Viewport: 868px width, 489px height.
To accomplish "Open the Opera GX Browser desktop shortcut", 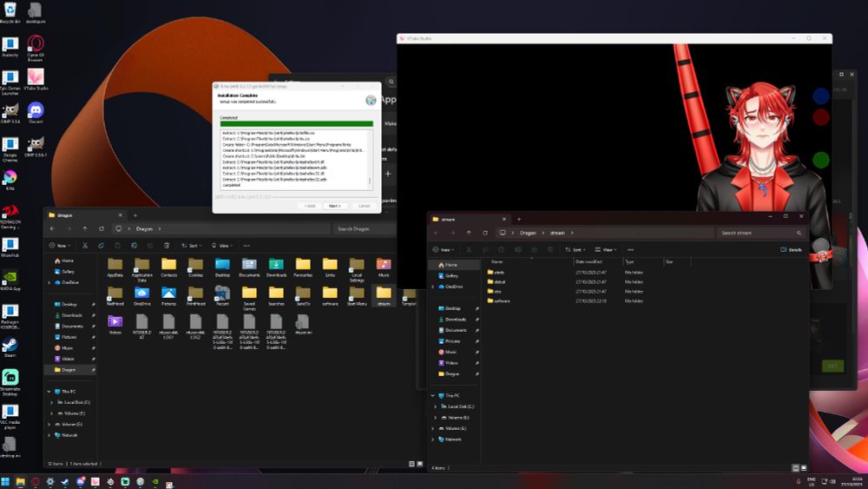I will coord(36,48).
